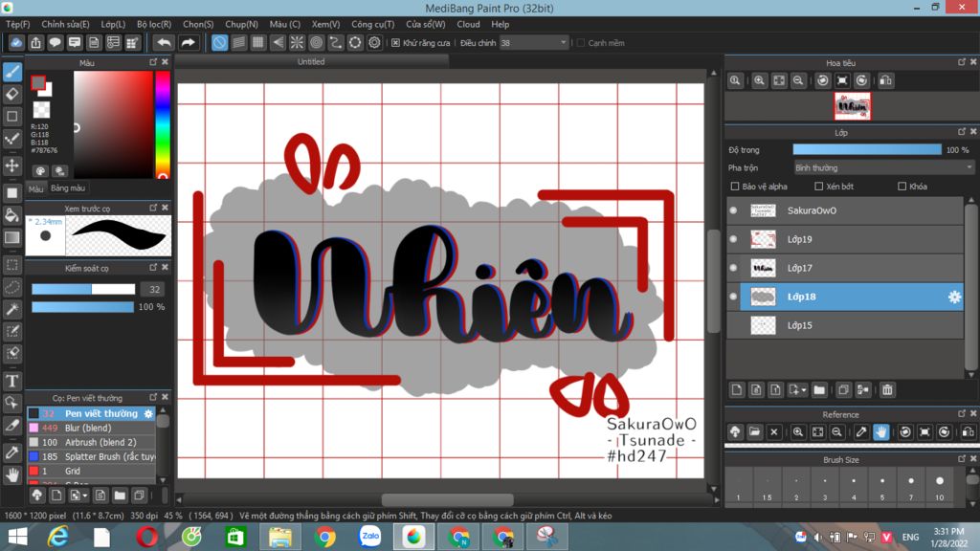Select the Airbrush (blend 2) brush

click(x=91, y=442)
